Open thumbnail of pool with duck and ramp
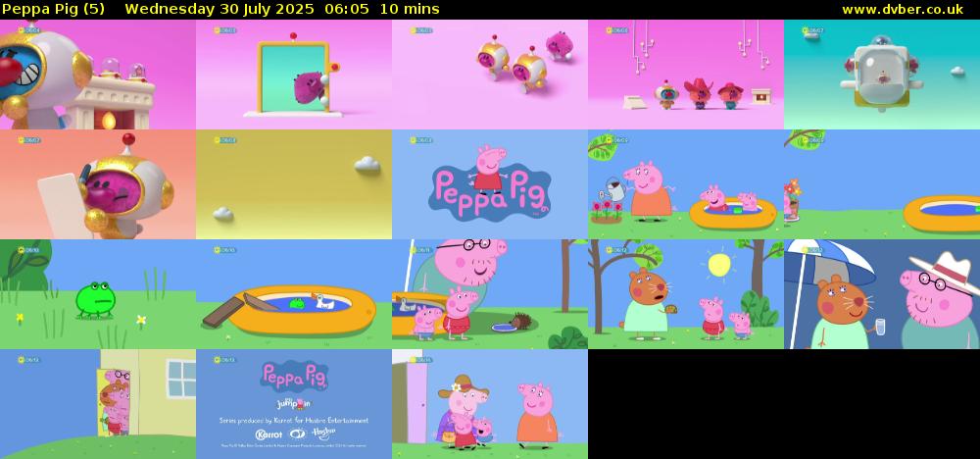Viewport: 980px width, 459px height. (x=294, y=294)
